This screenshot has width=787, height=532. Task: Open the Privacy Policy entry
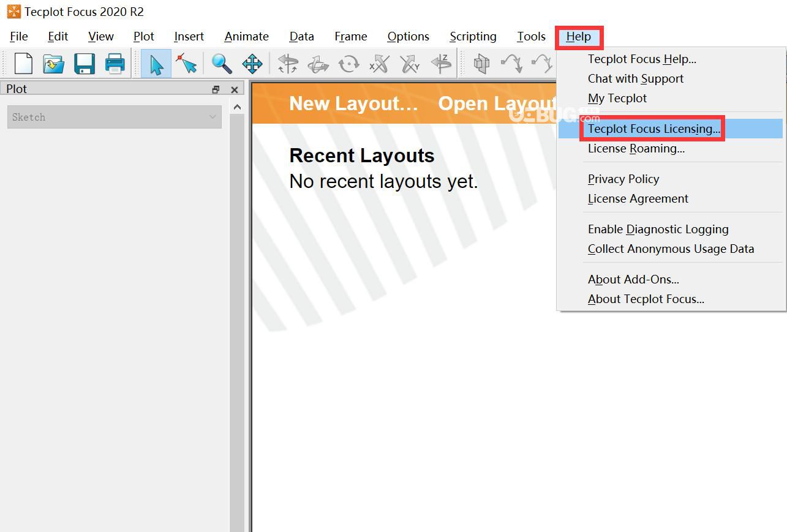pos(671,179)
